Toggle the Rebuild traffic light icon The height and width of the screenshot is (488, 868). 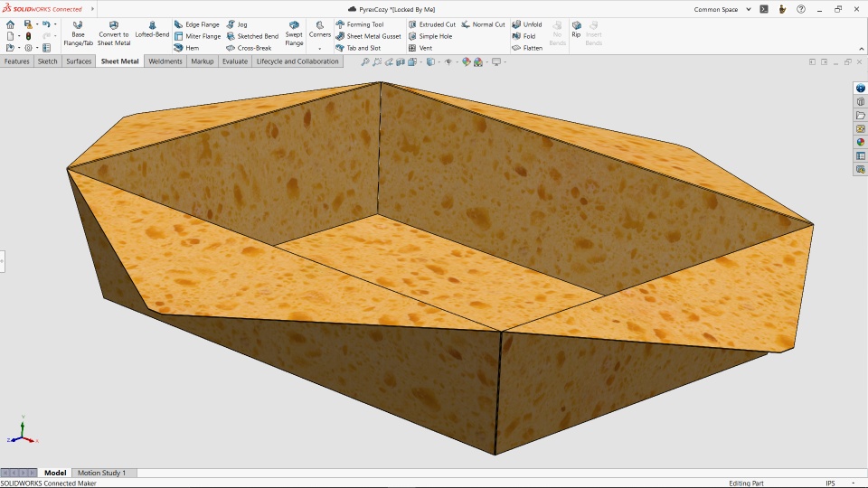coord(28,36)
